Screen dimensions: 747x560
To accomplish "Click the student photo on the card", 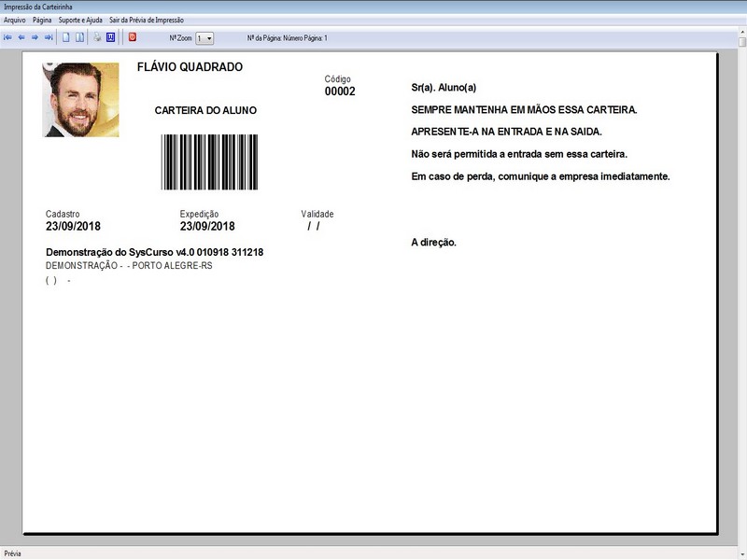I will click(80, 100).
